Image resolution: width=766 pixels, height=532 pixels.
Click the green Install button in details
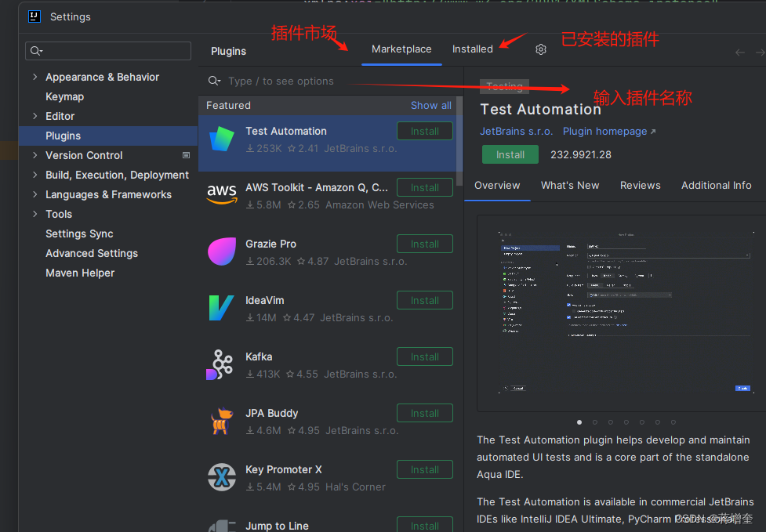coord(510,154)
